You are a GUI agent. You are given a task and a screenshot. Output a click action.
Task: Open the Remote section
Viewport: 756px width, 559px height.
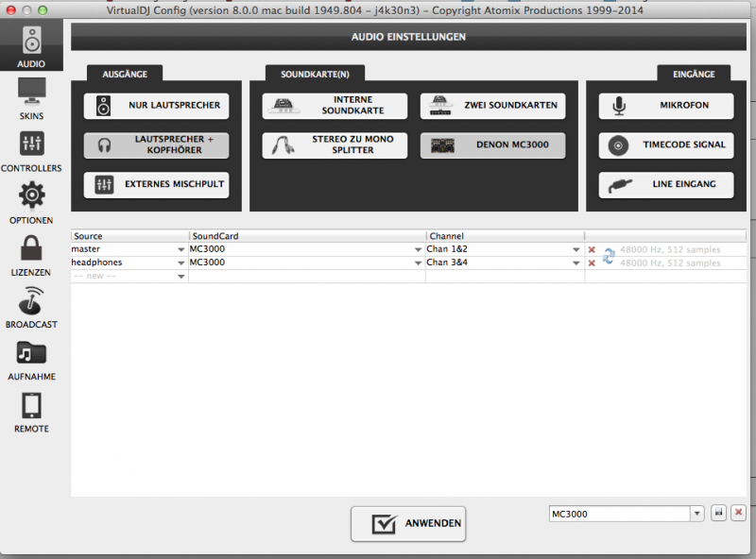point(31,412)
